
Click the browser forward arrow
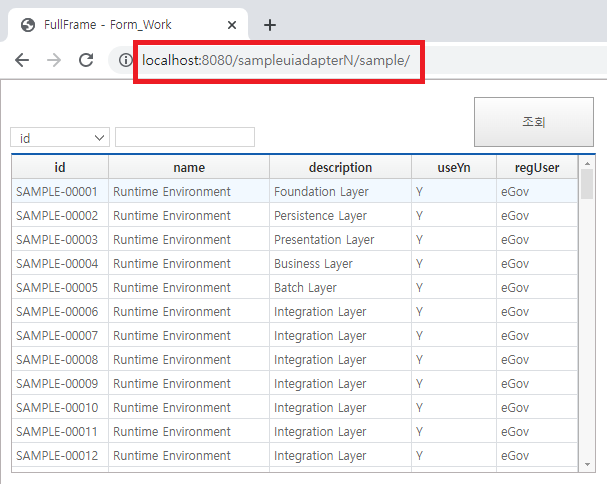coord(54,60)
